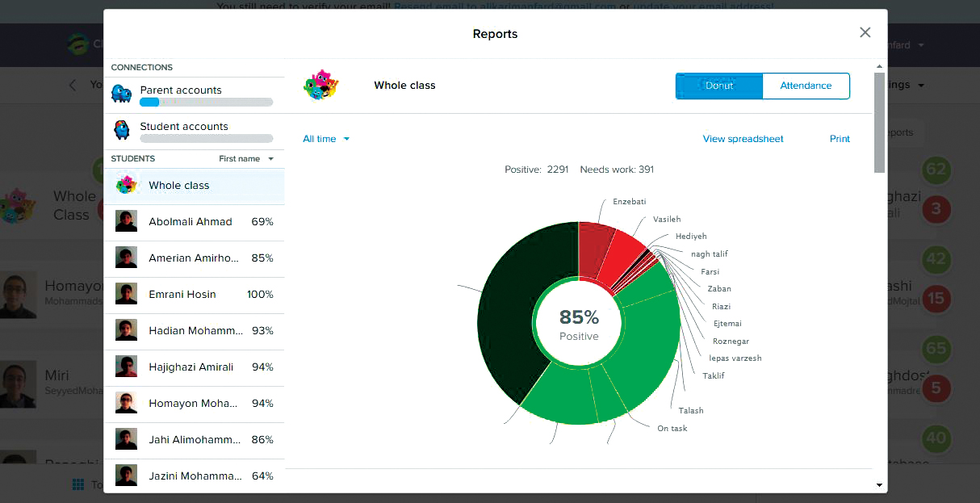The image size is (980, 503).
Task: Click Homayon Moha's avatar photo
Action: coord(126,403)
